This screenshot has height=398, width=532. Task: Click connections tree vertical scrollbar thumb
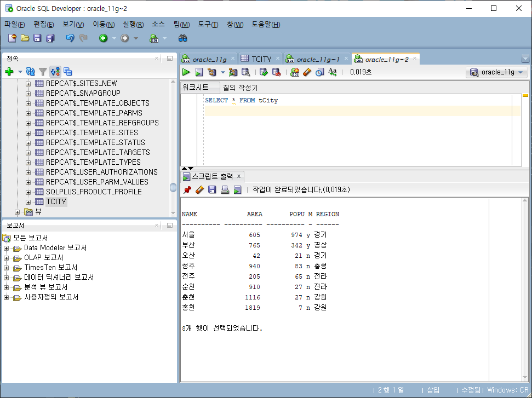click(x=173, y=187)
